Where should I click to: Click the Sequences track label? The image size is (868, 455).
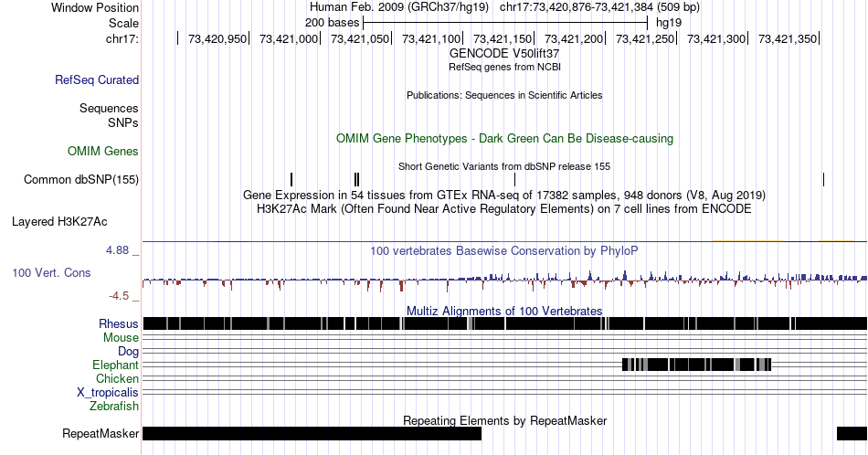[109, 108]
